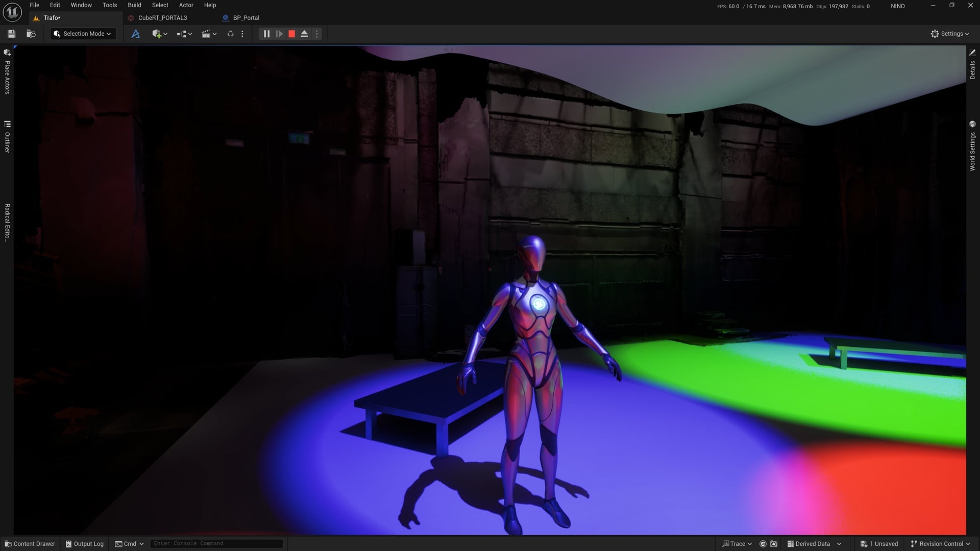
Task: Open the Quick Add actor dropdown
Action: point(160,34)
